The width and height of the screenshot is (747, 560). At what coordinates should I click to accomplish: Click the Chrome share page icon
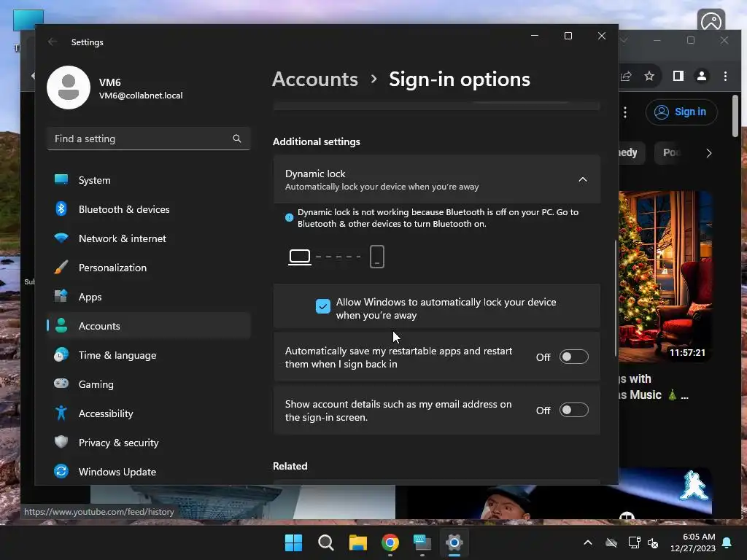tap(626, 76)
